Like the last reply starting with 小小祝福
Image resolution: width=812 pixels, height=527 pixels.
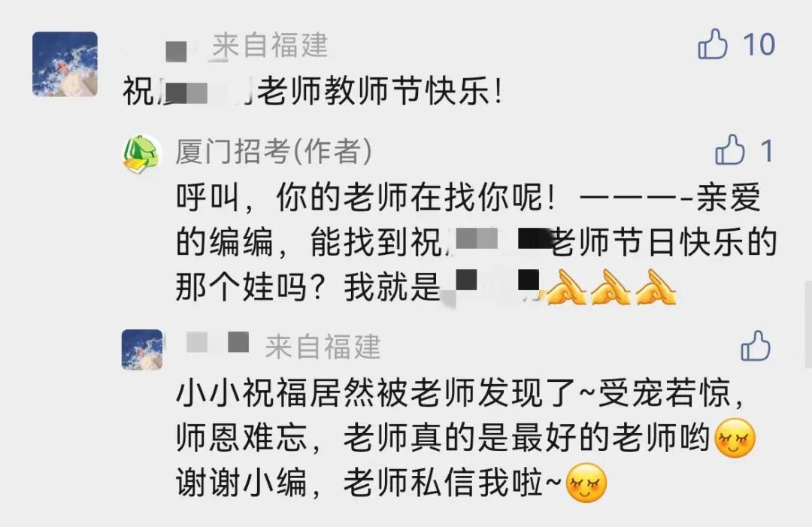(755, 345)
